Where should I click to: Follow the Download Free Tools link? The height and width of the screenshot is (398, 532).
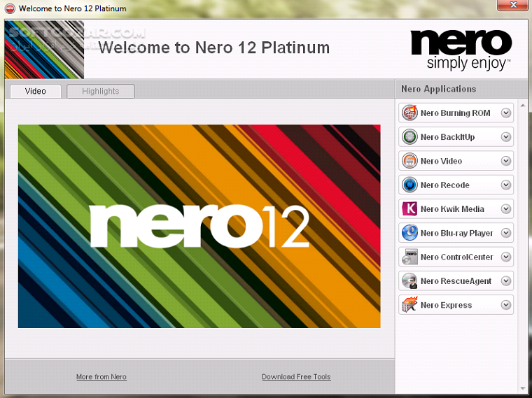click(296, 376)
